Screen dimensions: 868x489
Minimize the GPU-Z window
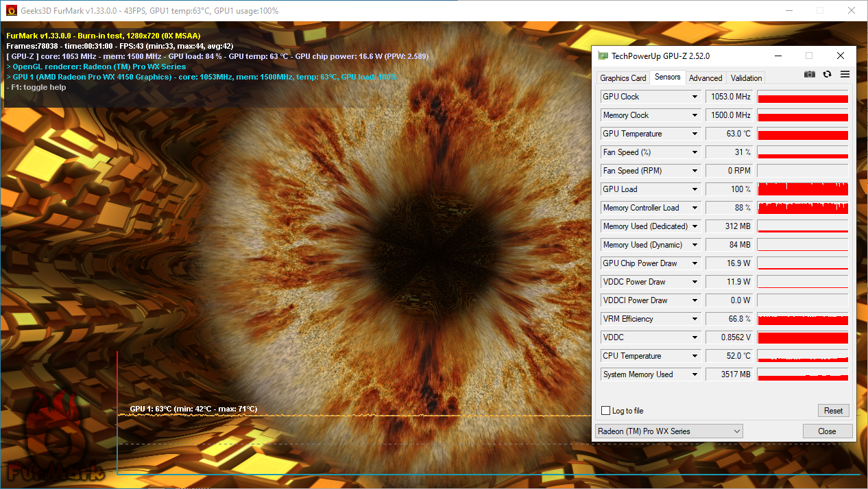[777, 56]
